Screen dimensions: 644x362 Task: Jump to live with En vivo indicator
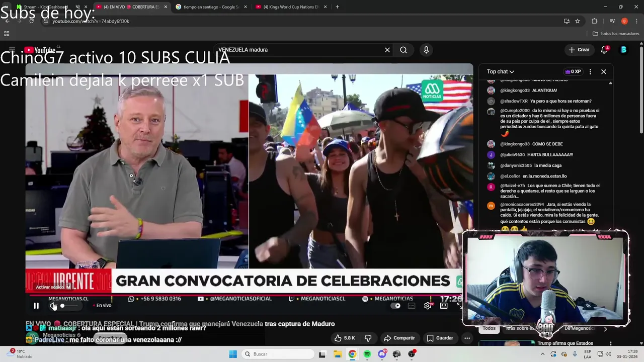pos(102,306)
